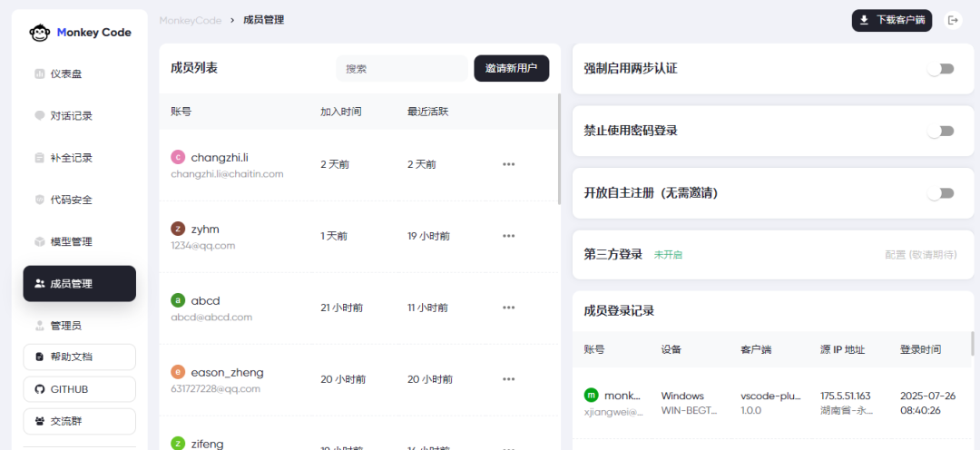This screenshot has width=980, height=450.
Task: Click email 1234@qq.com
Action: coord(203,246)
